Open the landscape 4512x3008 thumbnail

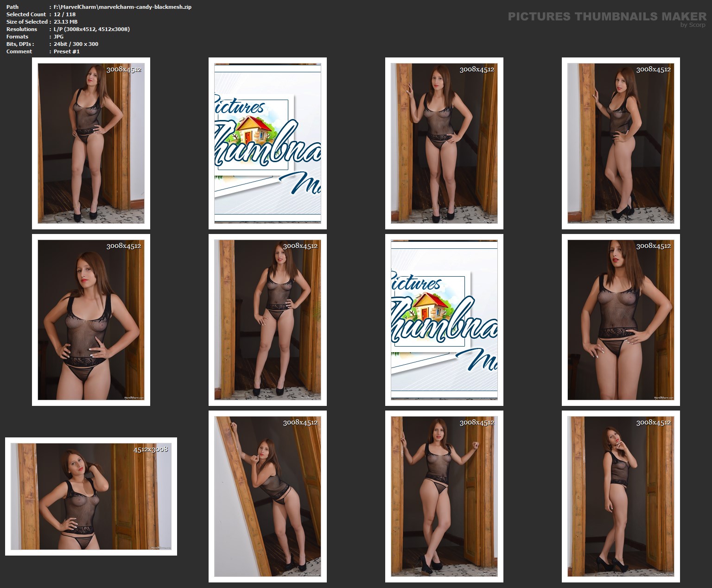(91, 496)
